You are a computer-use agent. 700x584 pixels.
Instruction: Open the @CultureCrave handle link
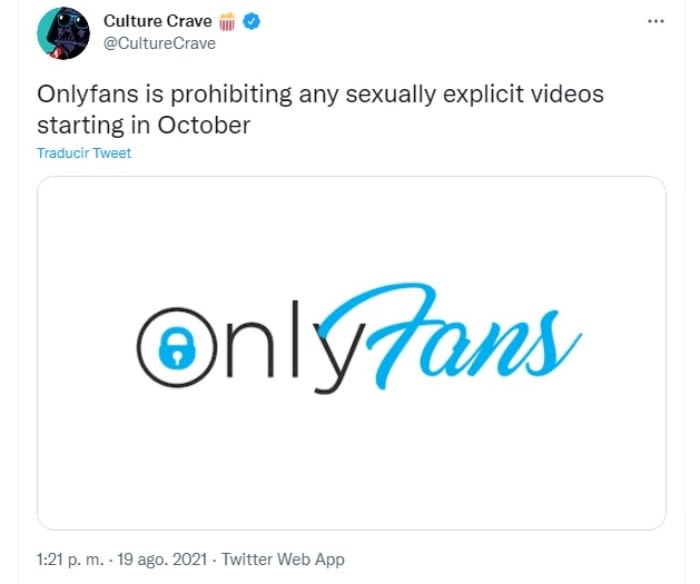pos(159,43)
